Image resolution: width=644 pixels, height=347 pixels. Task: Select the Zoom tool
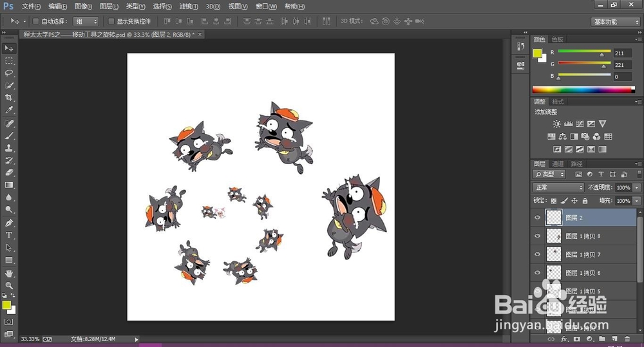click(x=9, y=285)
